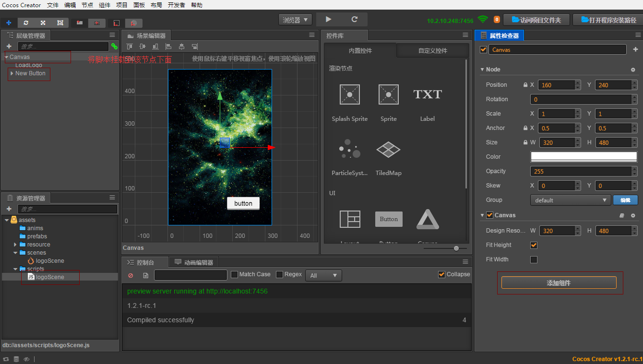Toggle the Canvas node active checkbox
643x364 pixels.
click(x=483, y=49)
